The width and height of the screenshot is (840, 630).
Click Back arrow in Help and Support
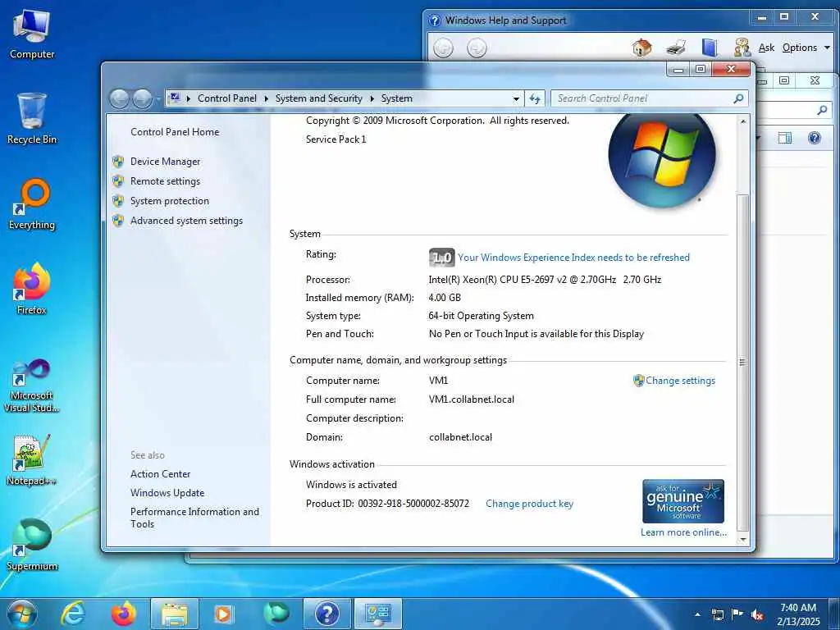click(443, 48)
